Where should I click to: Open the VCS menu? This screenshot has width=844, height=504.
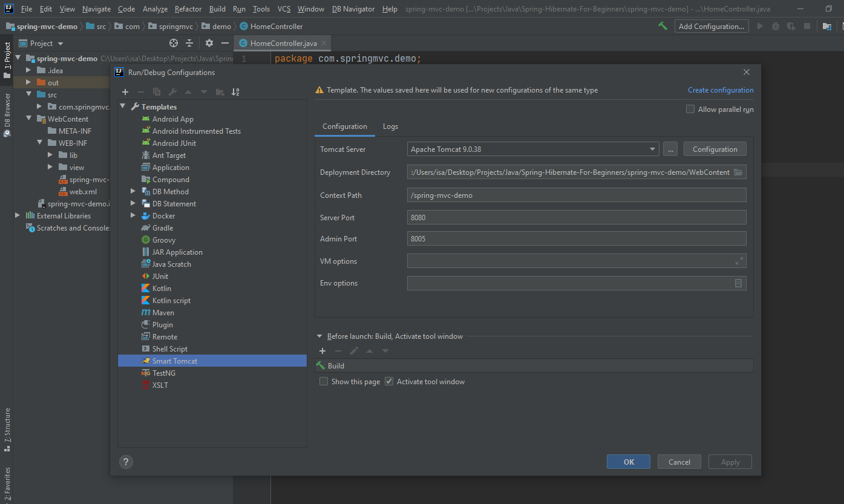[x=284, y=9]
